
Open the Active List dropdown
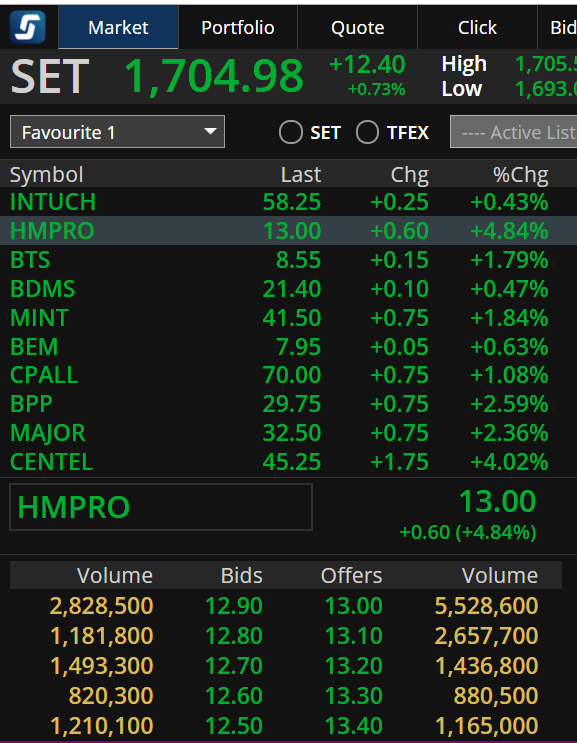tap(514, 132)
